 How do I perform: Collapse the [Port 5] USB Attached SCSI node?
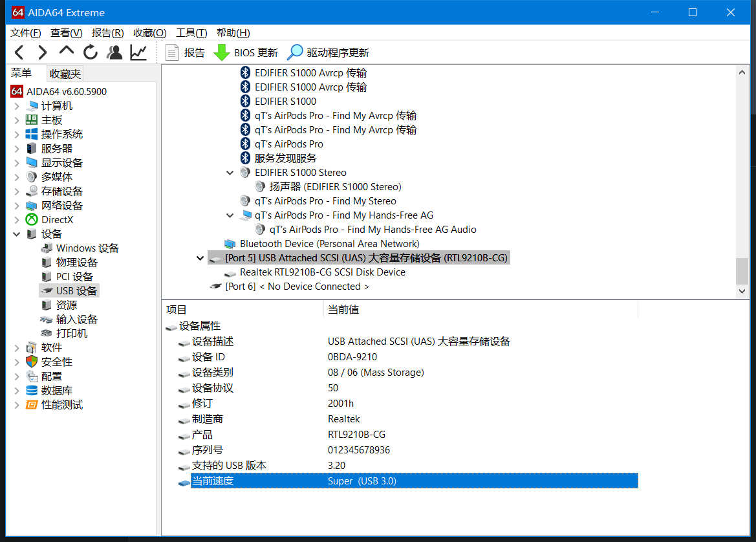[200, 258]
